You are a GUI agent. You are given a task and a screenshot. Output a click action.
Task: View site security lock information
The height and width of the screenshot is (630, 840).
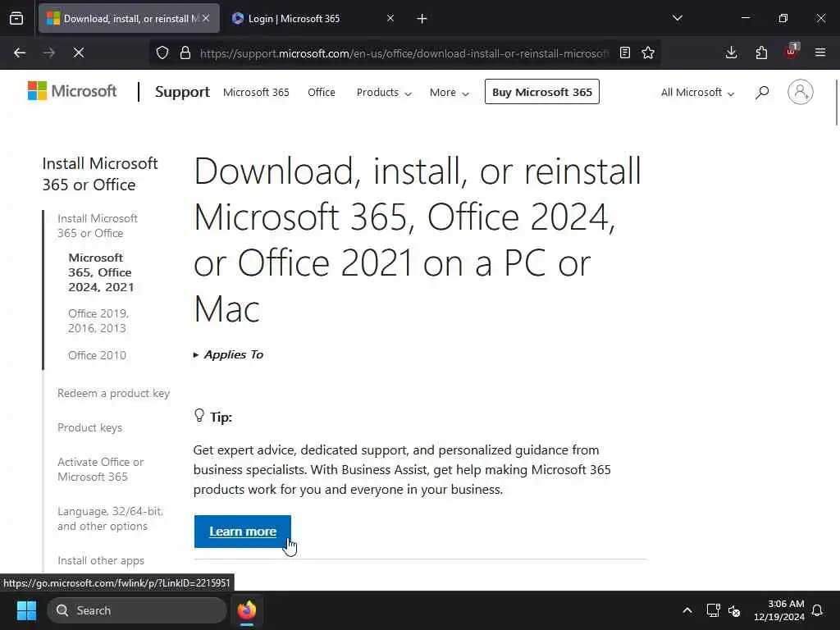[x=185, y=52]
